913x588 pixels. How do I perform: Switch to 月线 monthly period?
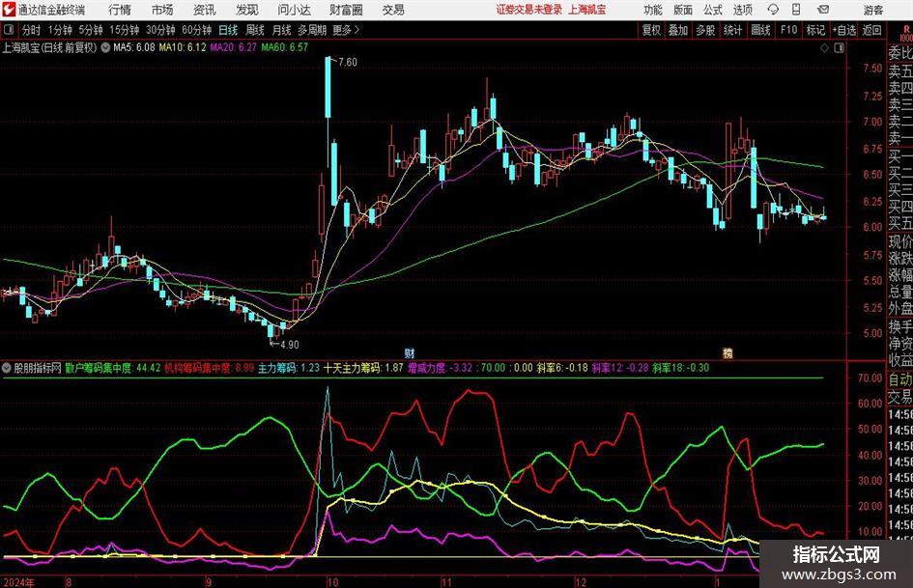pyautogui.click(x=282, y=30)
